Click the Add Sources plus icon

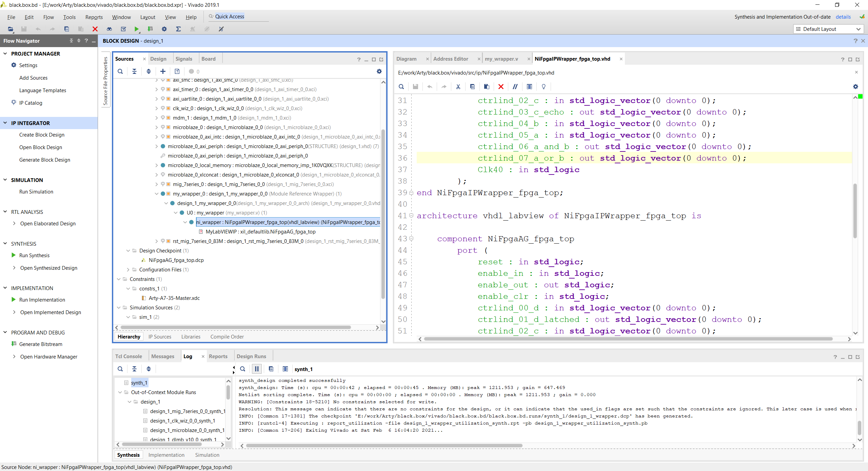[x=163, y=71]
